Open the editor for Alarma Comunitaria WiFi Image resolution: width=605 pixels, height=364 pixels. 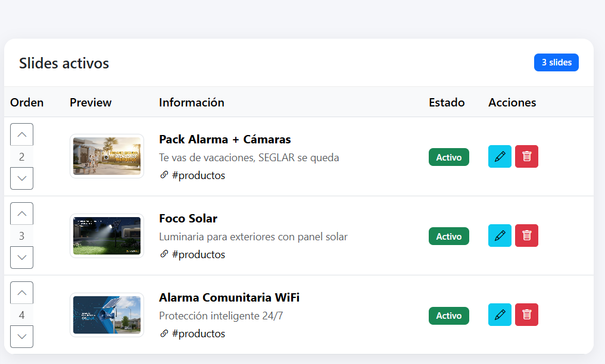click(x=500, y=315)
